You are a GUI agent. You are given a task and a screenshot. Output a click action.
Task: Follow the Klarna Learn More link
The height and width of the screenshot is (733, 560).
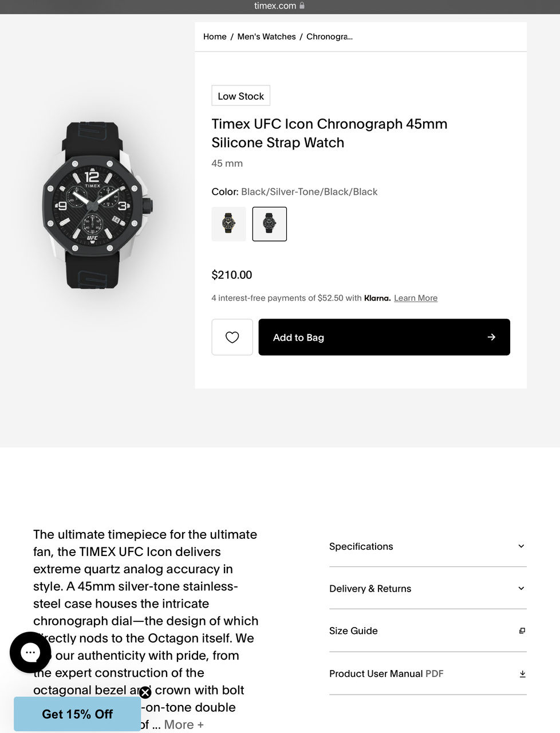416,298
